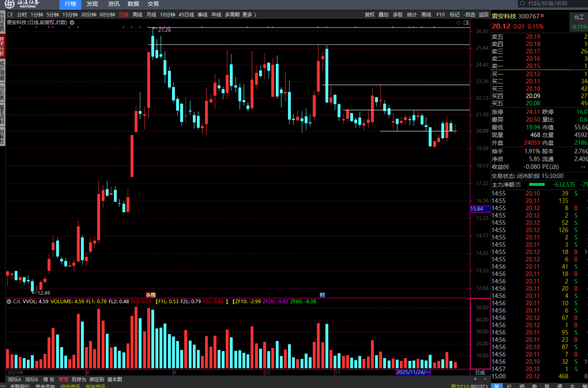Screen dimensions: 588x388
Task: Click the plus zoom icon at bottom right
Action: point(475,379)
